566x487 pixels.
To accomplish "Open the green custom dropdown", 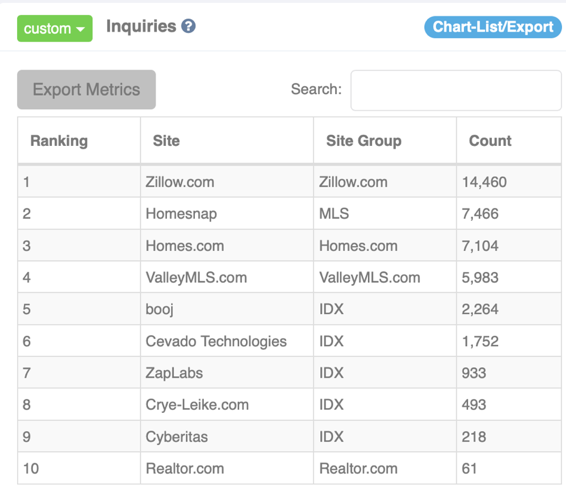I will [x=55, y=29].
